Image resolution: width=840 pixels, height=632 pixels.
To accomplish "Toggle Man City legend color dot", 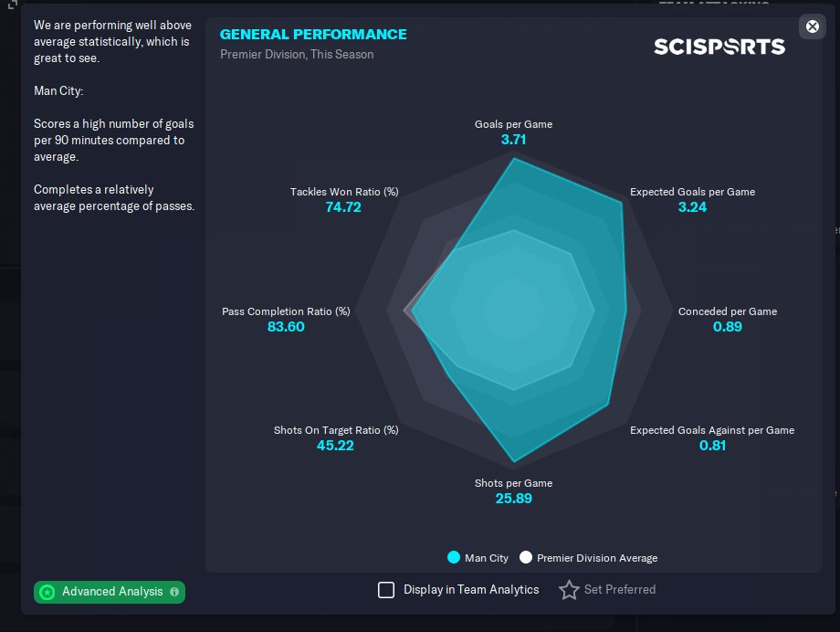I will tap(454, 558).
